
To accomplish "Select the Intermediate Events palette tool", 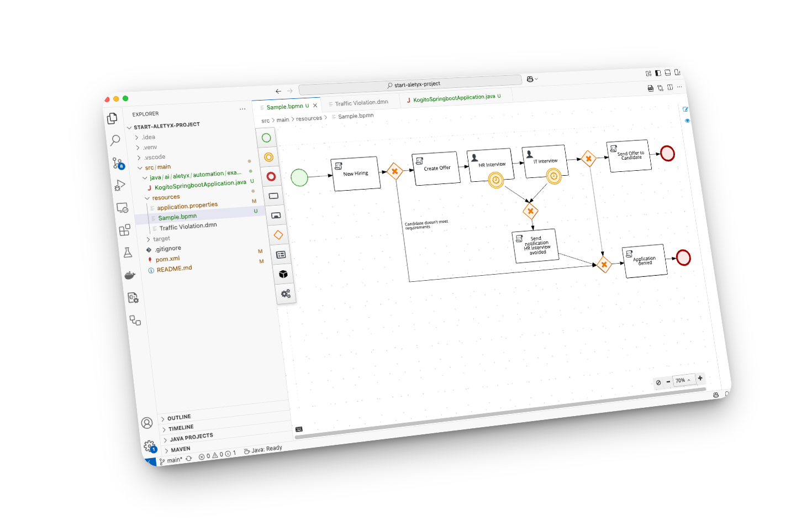I will [268, 157].
